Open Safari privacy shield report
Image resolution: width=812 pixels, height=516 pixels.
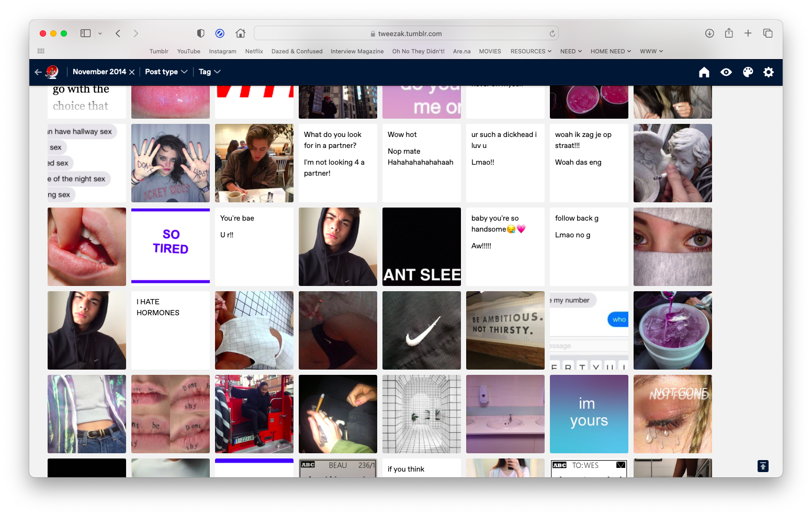click(200, 33)
